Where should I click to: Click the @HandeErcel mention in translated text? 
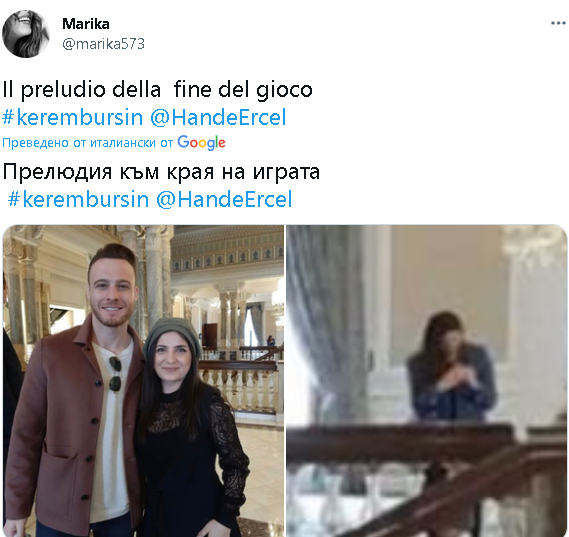224,199
